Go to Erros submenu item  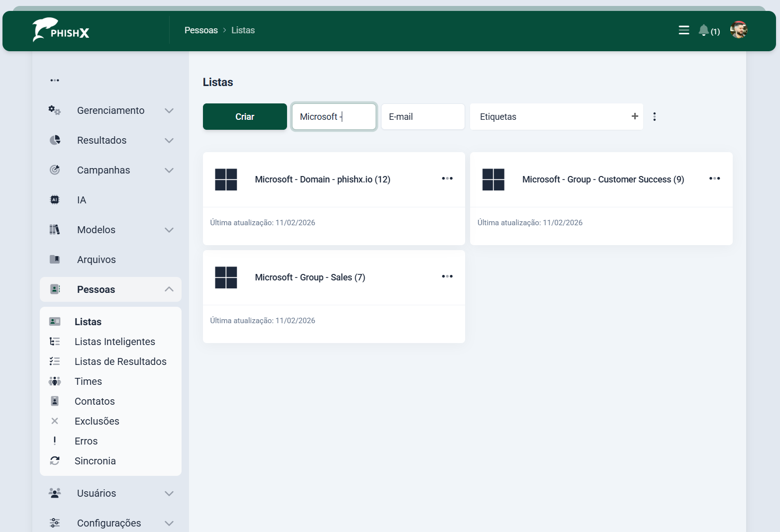coord(86,441)
